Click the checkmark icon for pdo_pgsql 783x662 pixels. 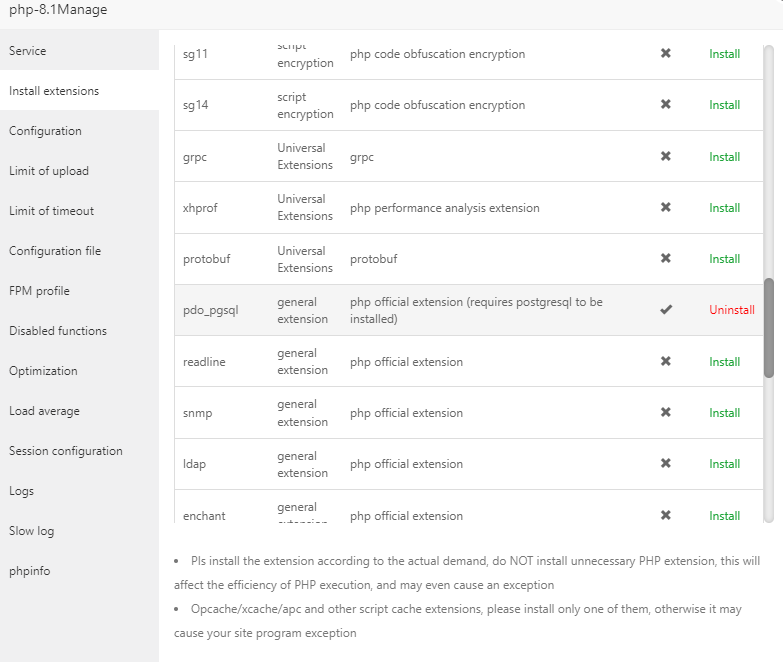click(x=666, y=310)
